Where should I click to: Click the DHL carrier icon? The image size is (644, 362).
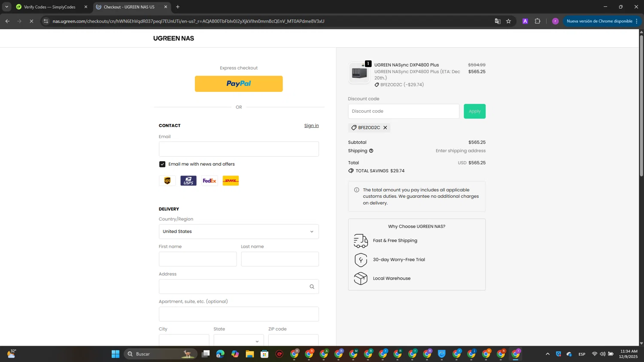pos(231,181)
